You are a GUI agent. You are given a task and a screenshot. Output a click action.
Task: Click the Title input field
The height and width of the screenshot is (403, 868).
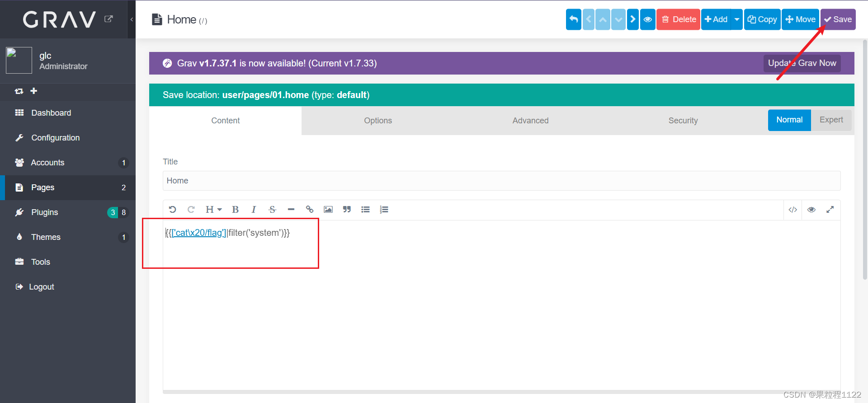501,181
